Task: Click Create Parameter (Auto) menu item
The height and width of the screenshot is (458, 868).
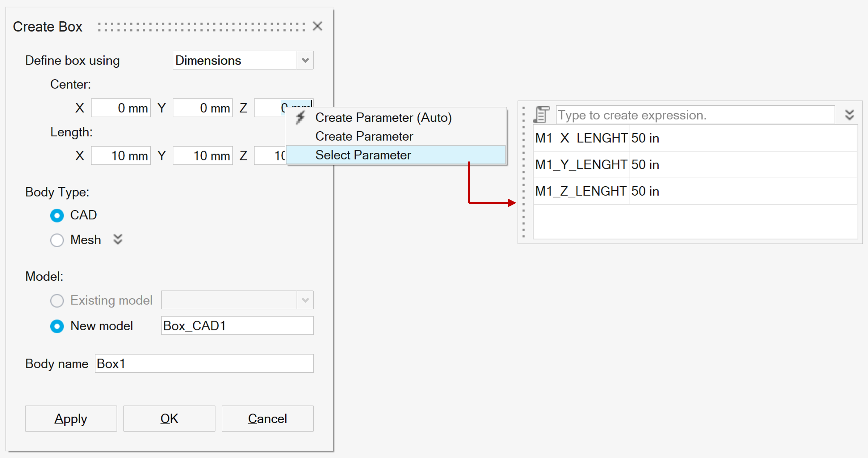Action: coord(383,118)
